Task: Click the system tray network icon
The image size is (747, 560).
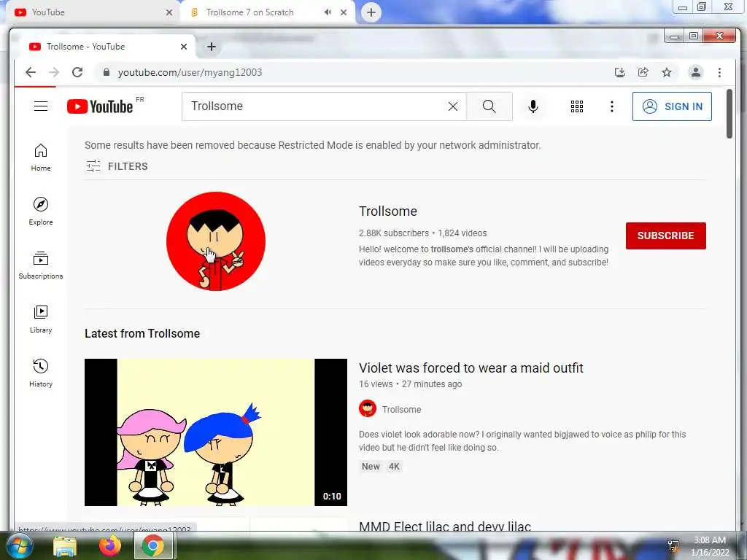Action: (x=673, y=545)
